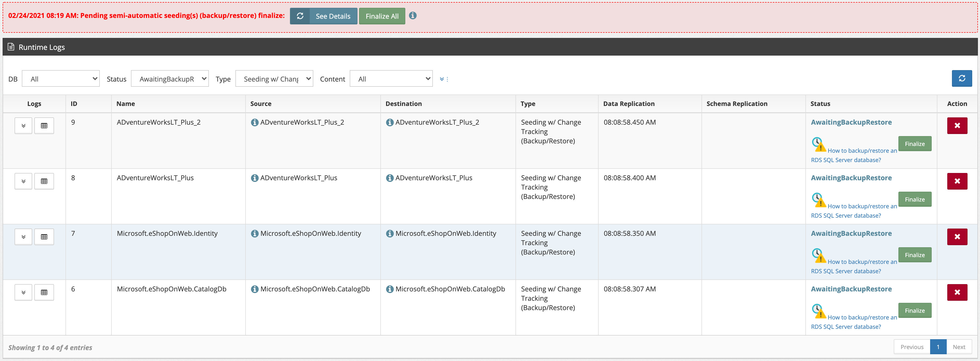980x361 pixels.
Task: Open the table log view for ADventureWorksLT_Plus_2
Action: tap(44, 125)
